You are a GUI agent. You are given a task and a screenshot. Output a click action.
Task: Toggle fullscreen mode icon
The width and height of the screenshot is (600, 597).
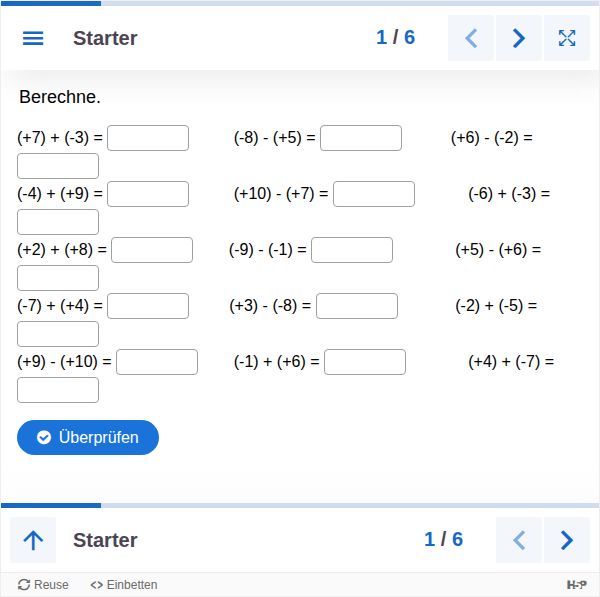click(567, 38)
